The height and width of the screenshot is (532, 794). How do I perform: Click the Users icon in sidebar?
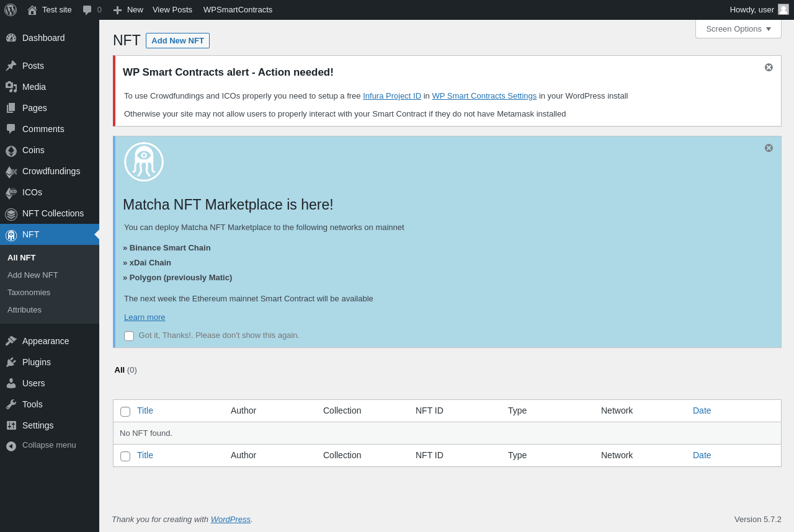click(11, 383)
